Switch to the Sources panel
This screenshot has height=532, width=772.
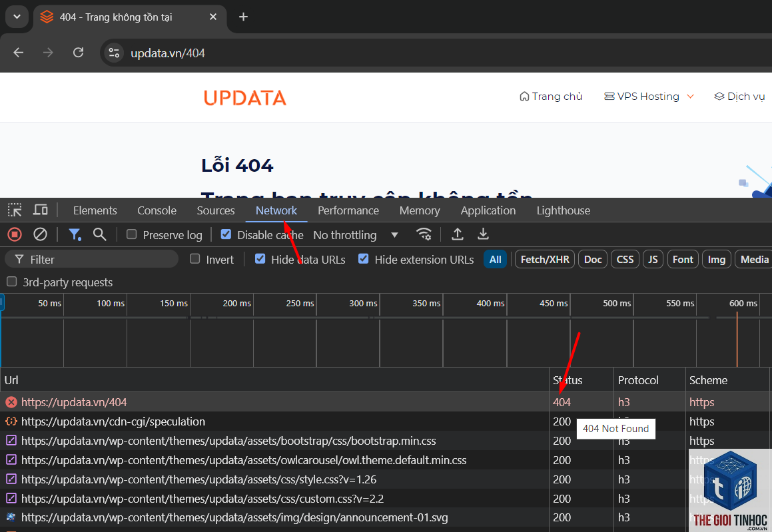[216, 210]
